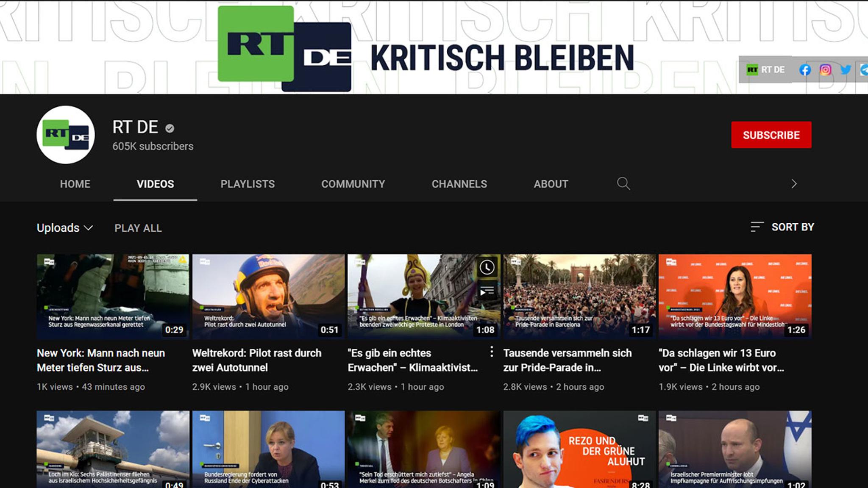
Task: Click the '605K subscribers' text
Action: [x=153, y=146]
